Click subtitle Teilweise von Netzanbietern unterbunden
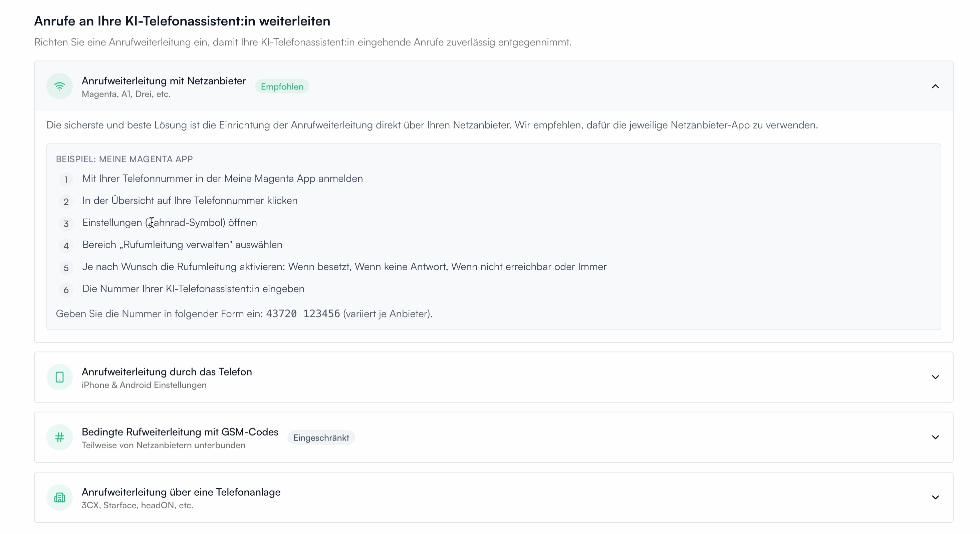980x534 pixels. point(163,445)
